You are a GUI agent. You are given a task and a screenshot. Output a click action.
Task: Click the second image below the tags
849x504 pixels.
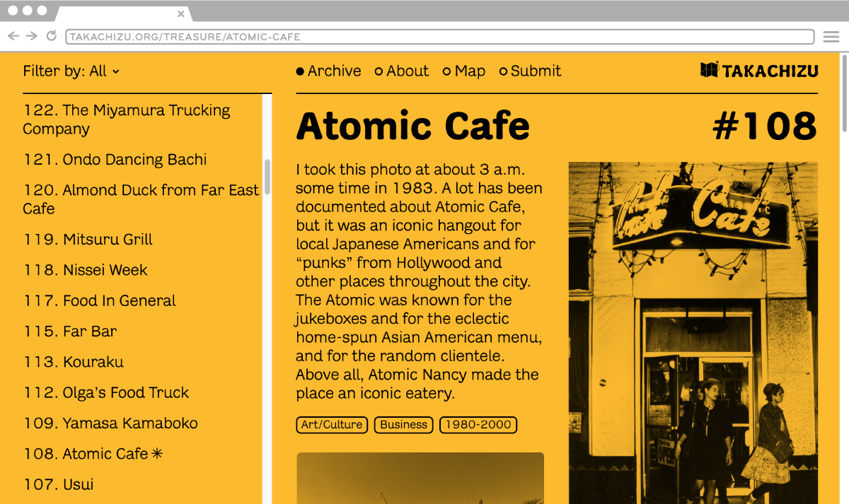420,479
